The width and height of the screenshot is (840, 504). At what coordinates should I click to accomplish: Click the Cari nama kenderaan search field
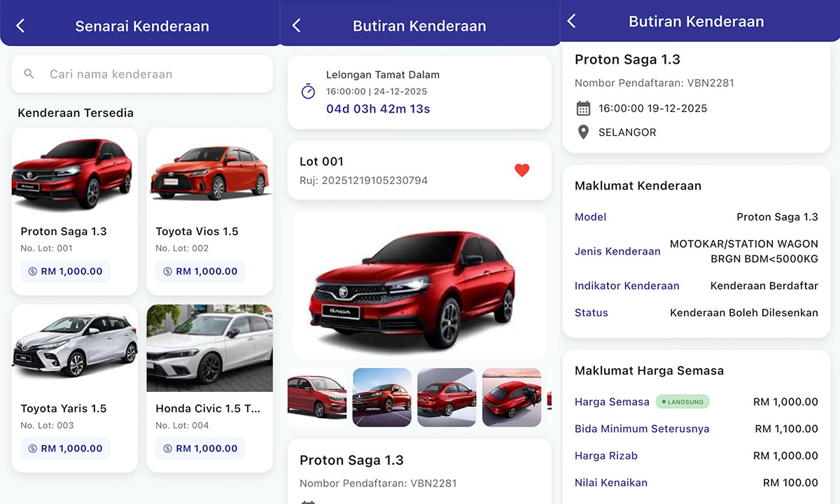pyautogui.click(x=142, y=74)
